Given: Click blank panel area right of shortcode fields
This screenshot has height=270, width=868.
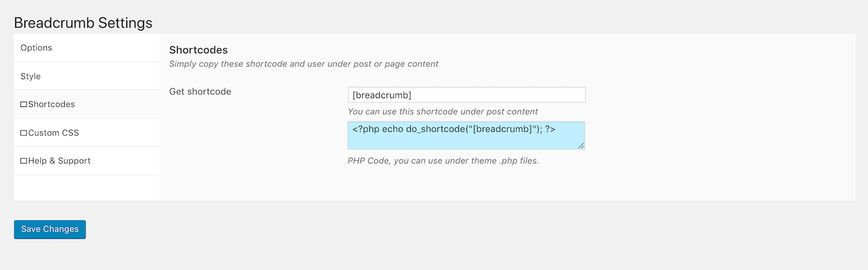Looking at the screenshot, I should pyautogui.click(x=718, y=127).
